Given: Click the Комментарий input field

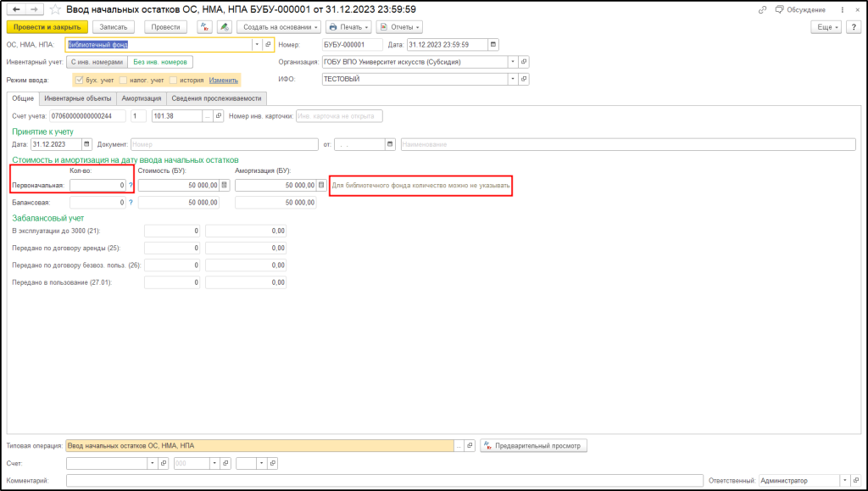Looking at the screenshot, I should [x=383, y=481].
